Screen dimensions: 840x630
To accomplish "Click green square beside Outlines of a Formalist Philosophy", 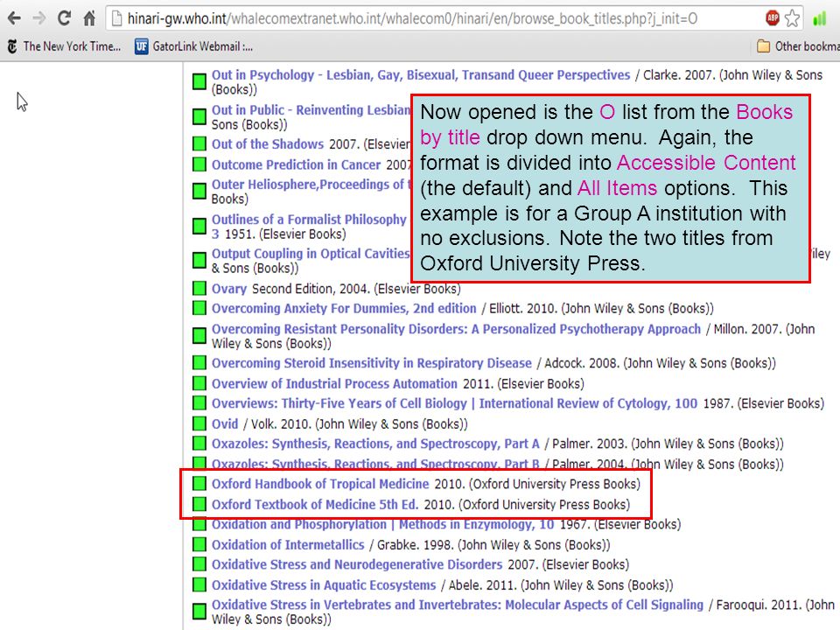I will tap(199, 226).
